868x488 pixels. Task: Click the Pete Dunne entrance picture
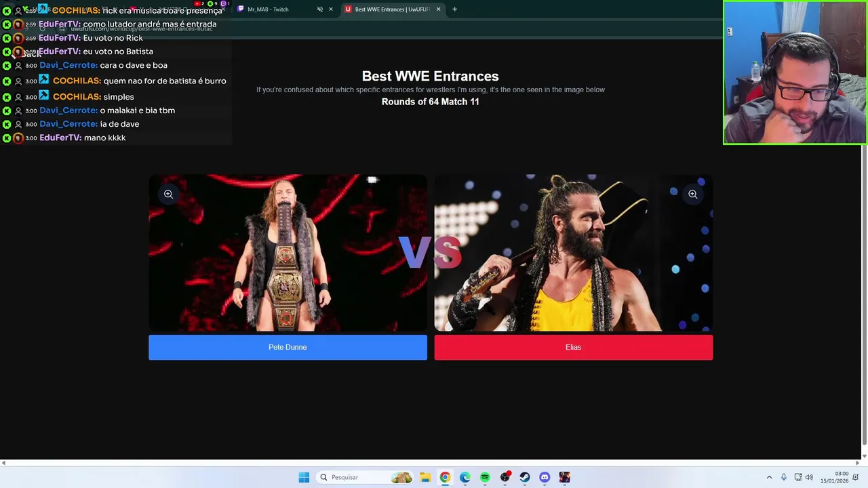click(x=288, y=253)
